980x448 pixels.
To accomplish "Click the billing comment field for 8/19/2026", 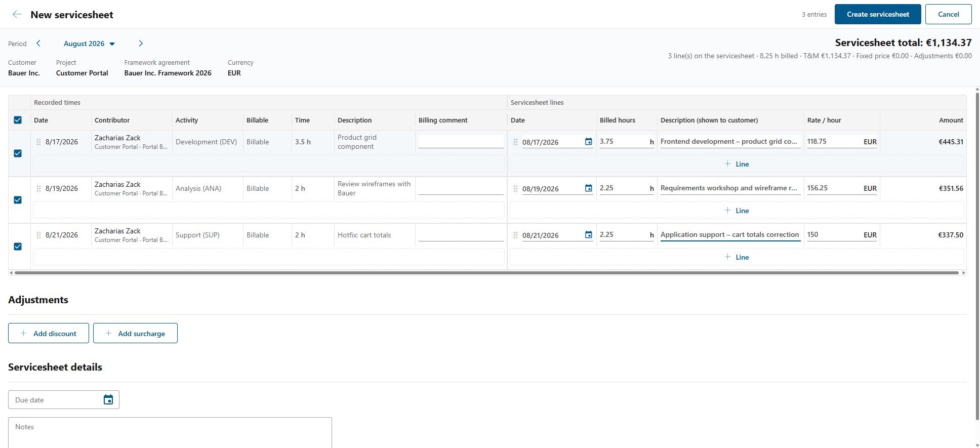I will [x=461, y=188].
